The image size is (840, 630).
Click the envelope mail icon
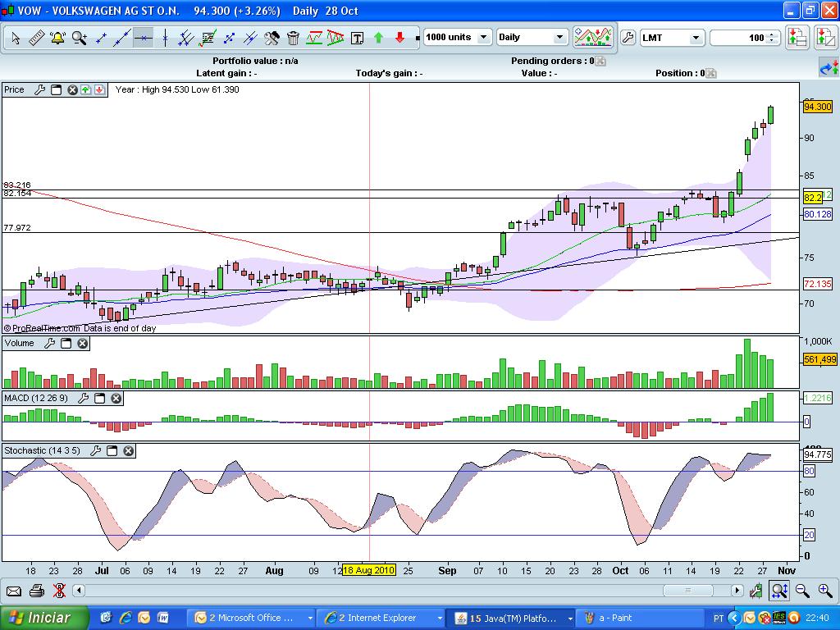14,591
